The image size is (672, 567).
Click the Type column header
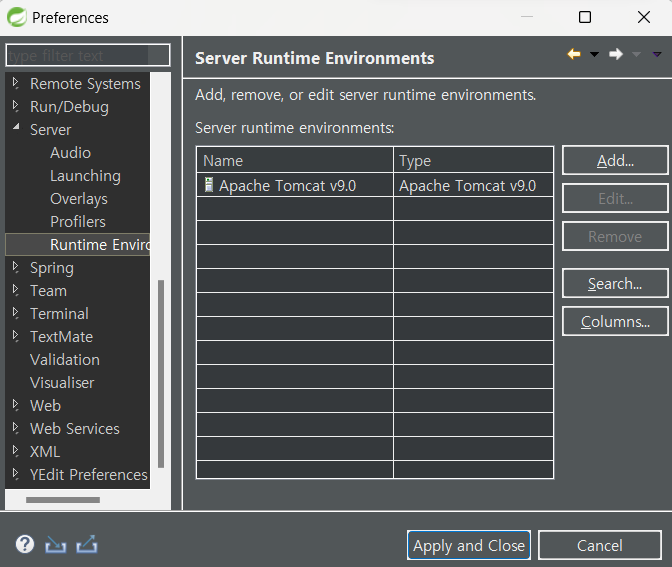473,160
